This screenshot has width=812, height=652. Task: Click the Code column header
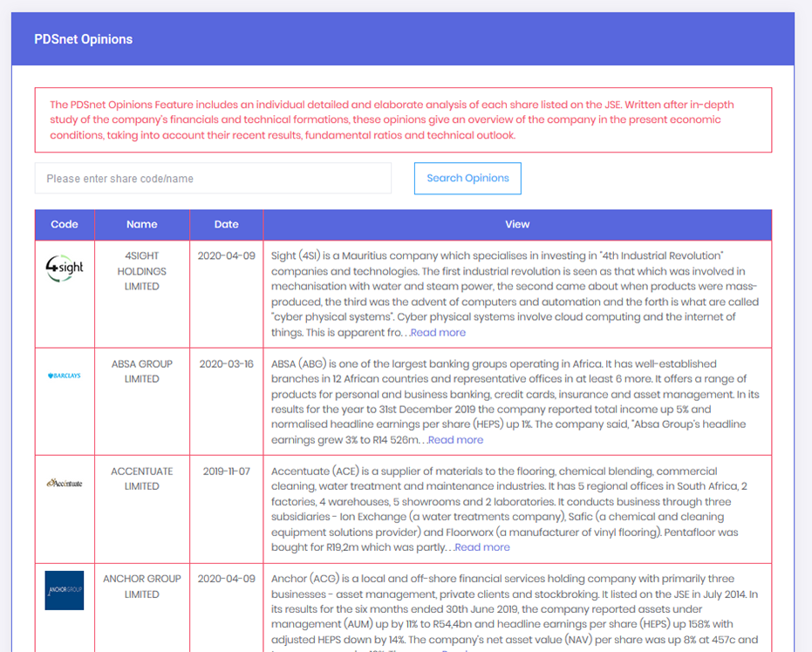pyautogui.click(x=65, y=225)
